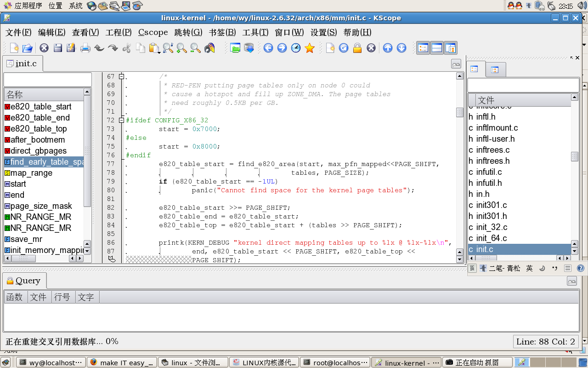Sort tag list by 名称 header
Screen dimensions: 588x368
coord(44,94)
